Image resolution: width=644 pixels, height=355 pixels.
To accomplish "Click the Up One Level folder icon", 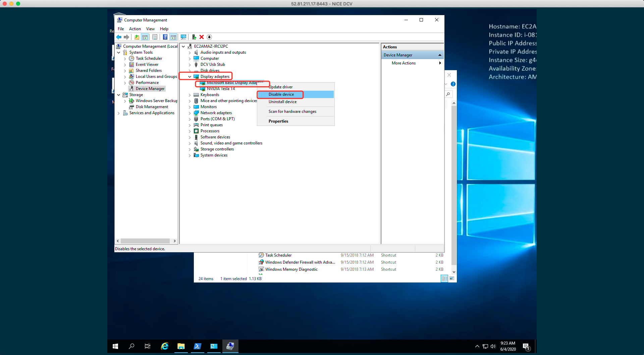I will tap(137, 37).
